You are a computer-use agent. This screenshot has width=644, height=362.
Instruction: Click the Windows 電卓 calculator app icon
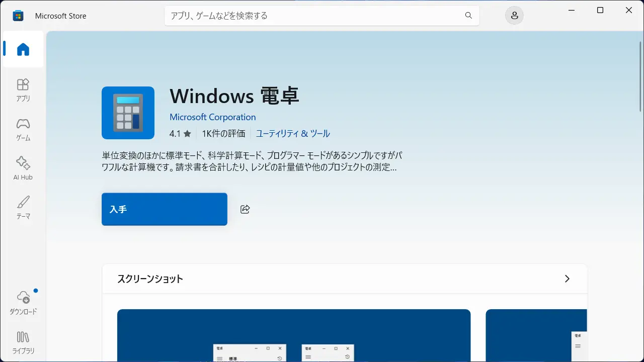pyautogui.click(x=128, y=113)
